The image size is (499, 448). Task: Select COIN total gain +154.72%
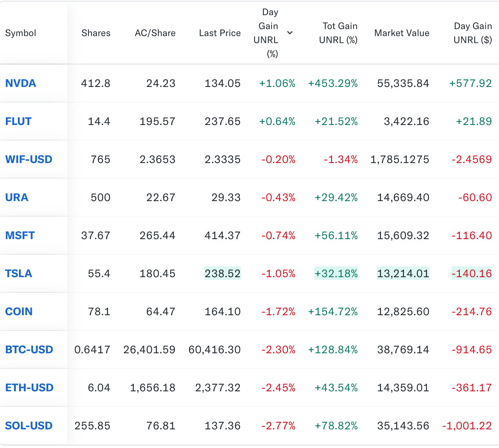coord(333,312)
